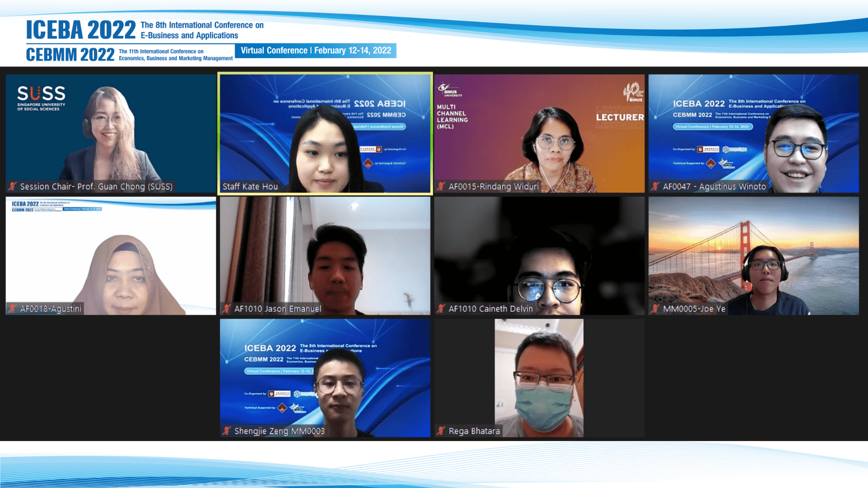Click the 'Shengjie Zeng MM0003' name label
The width and height of the screenshot is (868, 488).
pyautogui.click(x=279, y=432)
